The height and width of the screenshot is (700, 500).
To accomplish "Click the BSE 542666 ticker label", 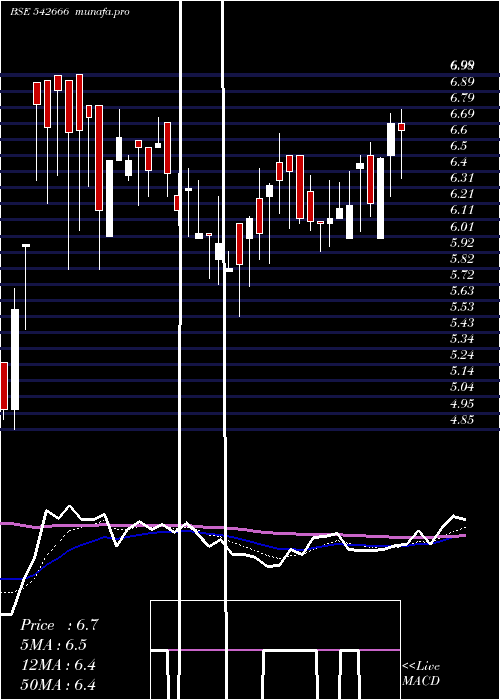I will pyautogui.click(x=39, y=12).
